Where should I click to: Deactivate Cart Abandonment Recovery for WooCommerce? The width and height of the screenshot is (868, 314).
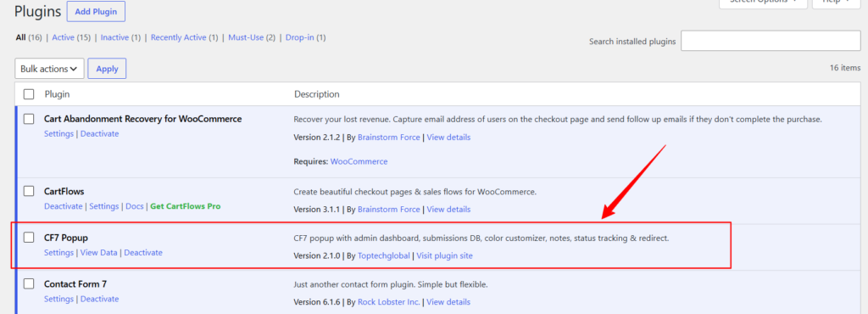[x=100, y=133]
